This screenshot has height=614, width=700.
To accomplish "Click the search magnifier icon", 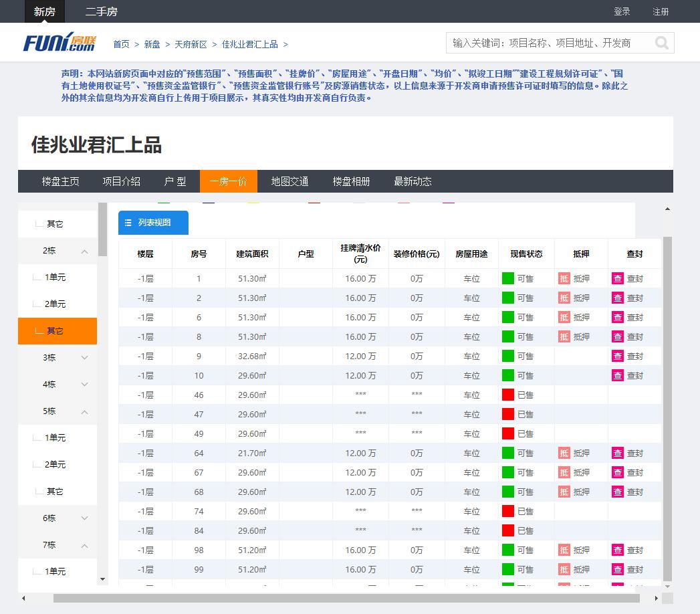I will [x=661, y=43].
